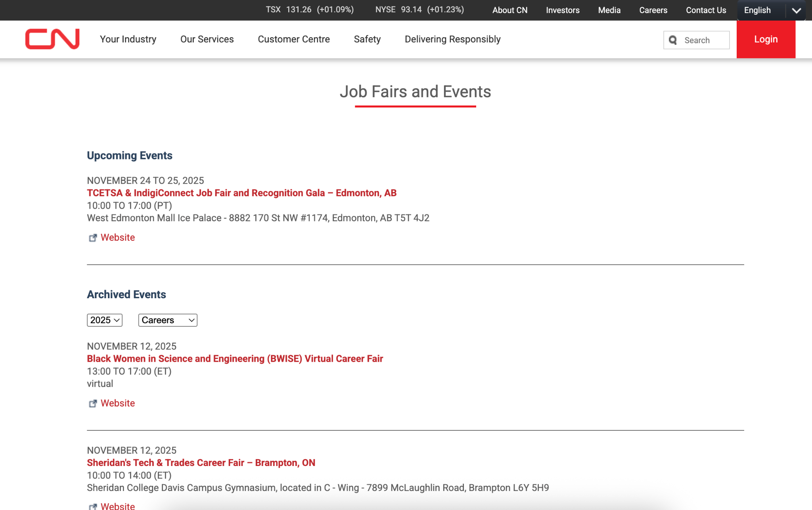Screen dimensions: 812x510
Task: Open the TCETSA & IndigiConnect Job Fair page
Action: coord(241,193)
